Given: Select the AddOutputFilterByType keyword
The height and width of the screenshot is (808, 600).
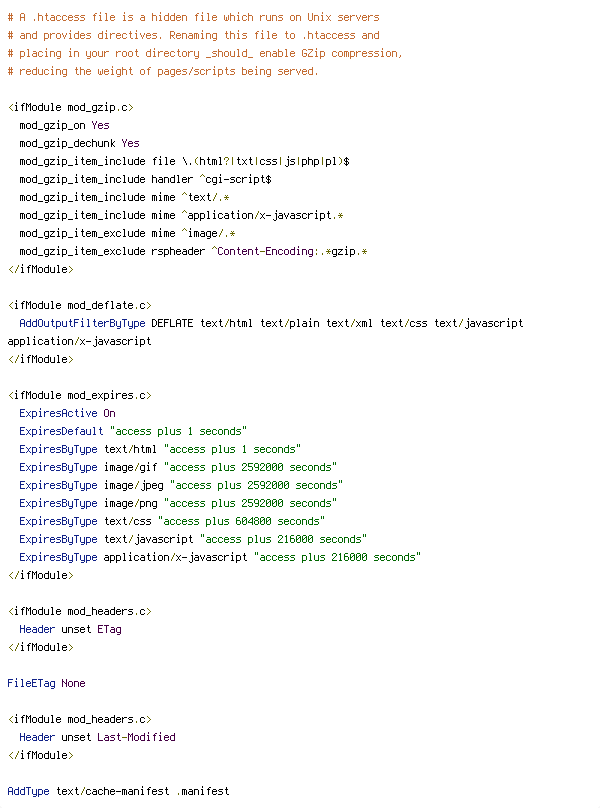Looking at the screenshot, I should [82, 323].
